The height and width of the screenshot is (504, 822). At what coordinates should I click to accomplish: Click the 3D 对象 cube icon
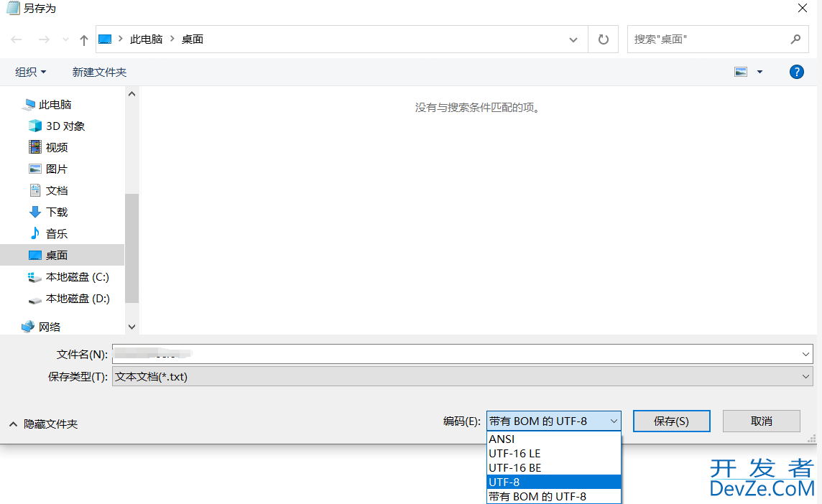(35, 126)
